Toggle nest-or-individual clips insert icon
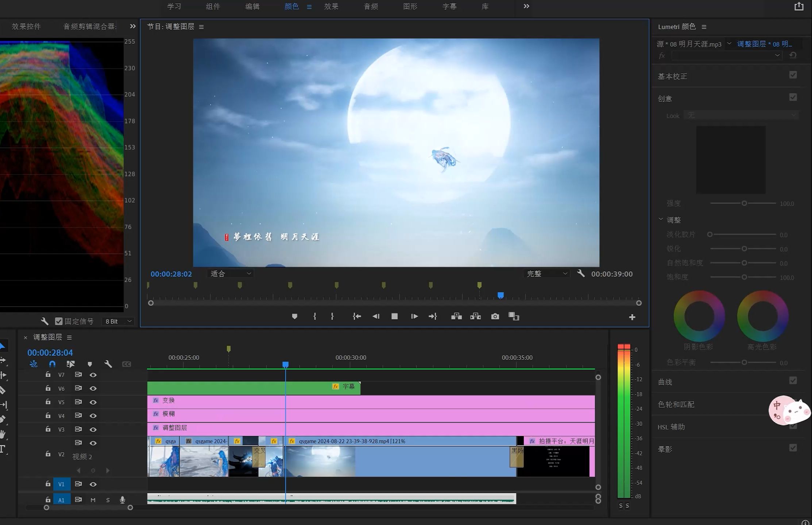Screen dimensions: 812x525 point(34,364)
